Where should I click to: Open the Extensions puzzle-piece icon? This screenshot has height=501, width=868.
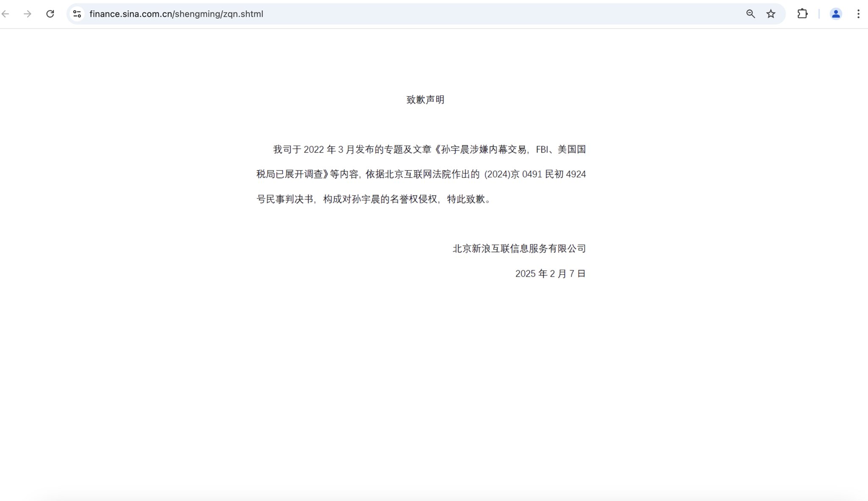803,14
